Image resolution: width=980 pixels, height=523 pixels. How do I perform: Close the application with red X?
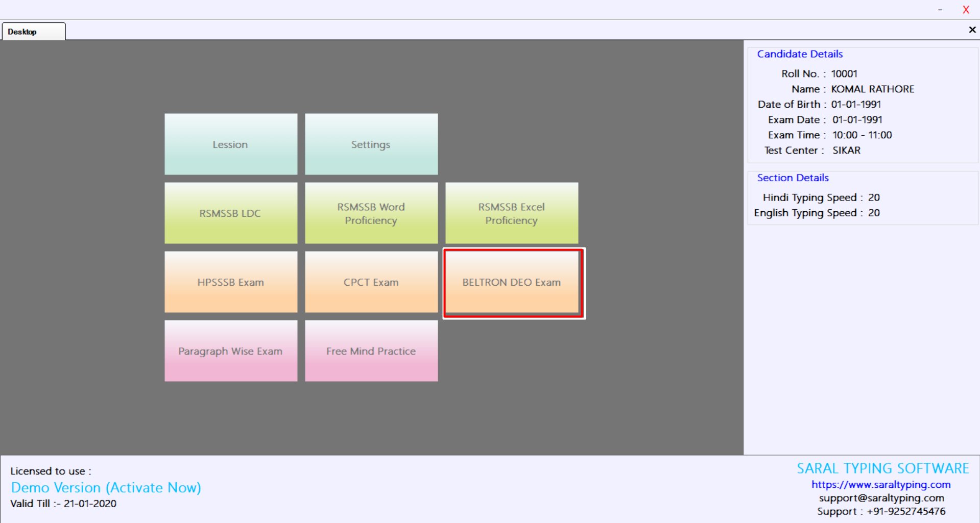click(966, 10)
